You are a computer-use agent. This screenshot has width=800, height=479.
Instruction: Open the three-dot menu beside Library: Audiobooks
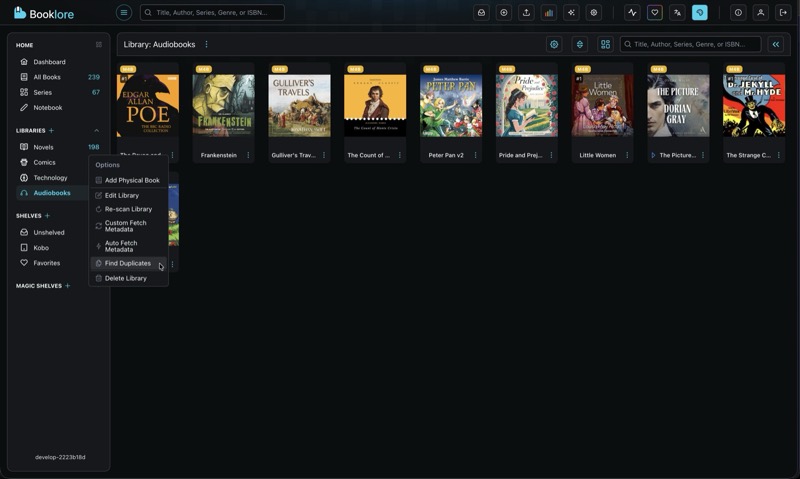click(206, 44)
